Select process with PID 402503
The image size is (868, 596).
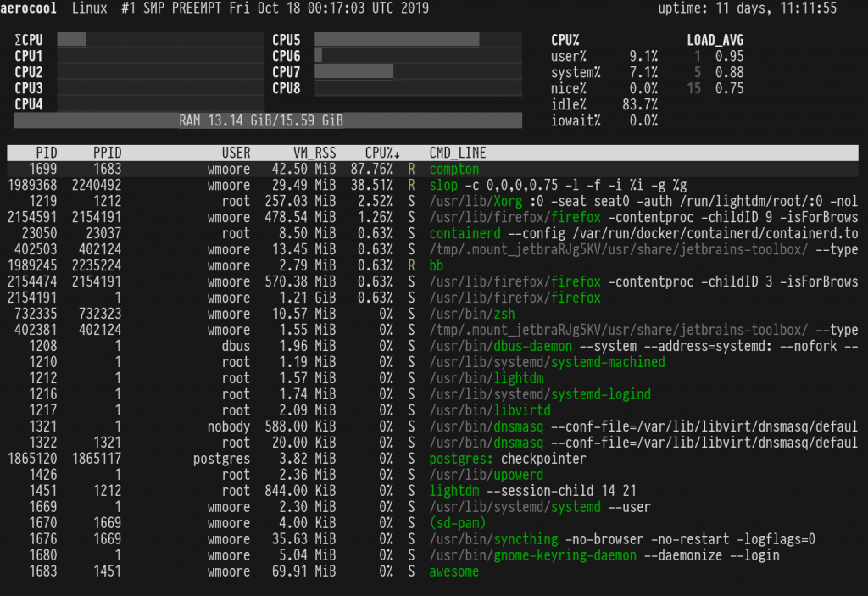[432, 249]
